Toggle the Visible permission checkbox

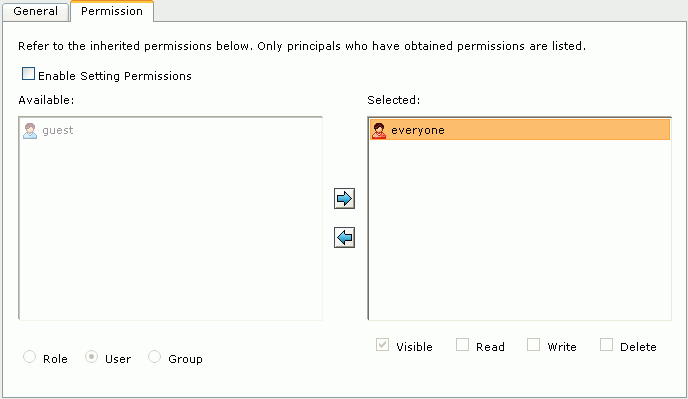coord(382,345)
